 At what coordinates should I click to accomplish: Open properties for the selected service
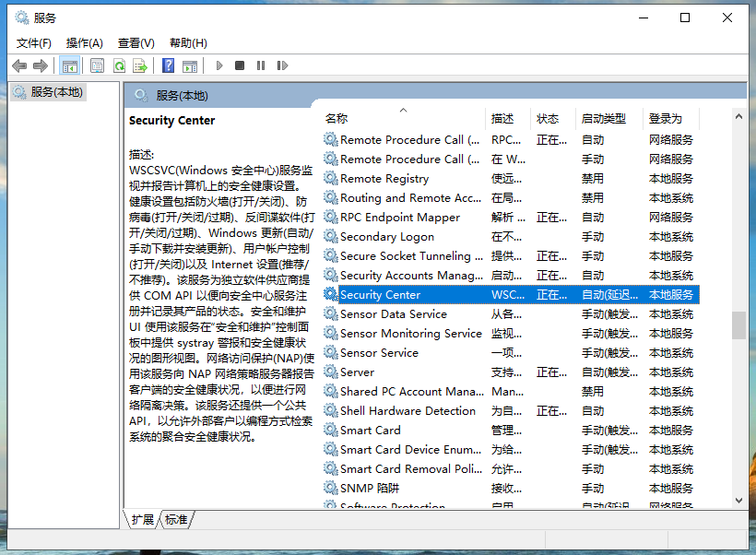point(97,65)
